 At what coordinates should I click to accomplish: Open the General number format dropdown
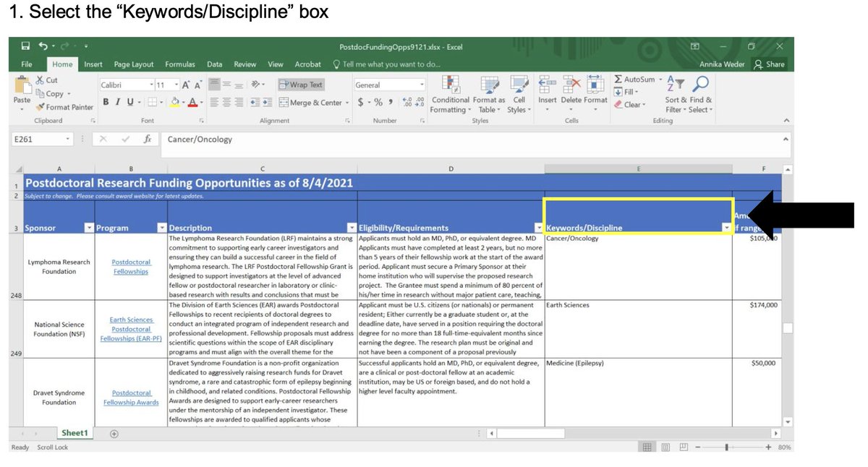click(422, 85)
